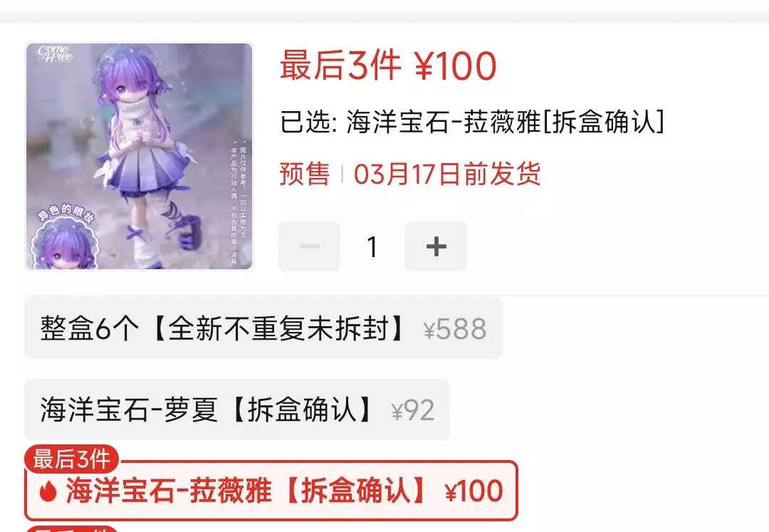Click the Come4Free logo on the thumbnail
Screen dimensions: 769x532
coord(55,54)
